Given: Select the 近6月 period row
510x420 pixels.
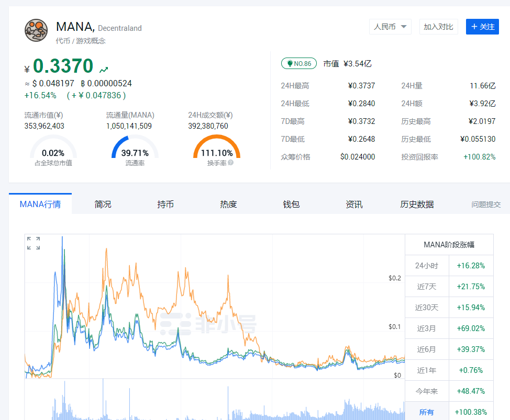Looking at the screenshot, I should (449, 349).
